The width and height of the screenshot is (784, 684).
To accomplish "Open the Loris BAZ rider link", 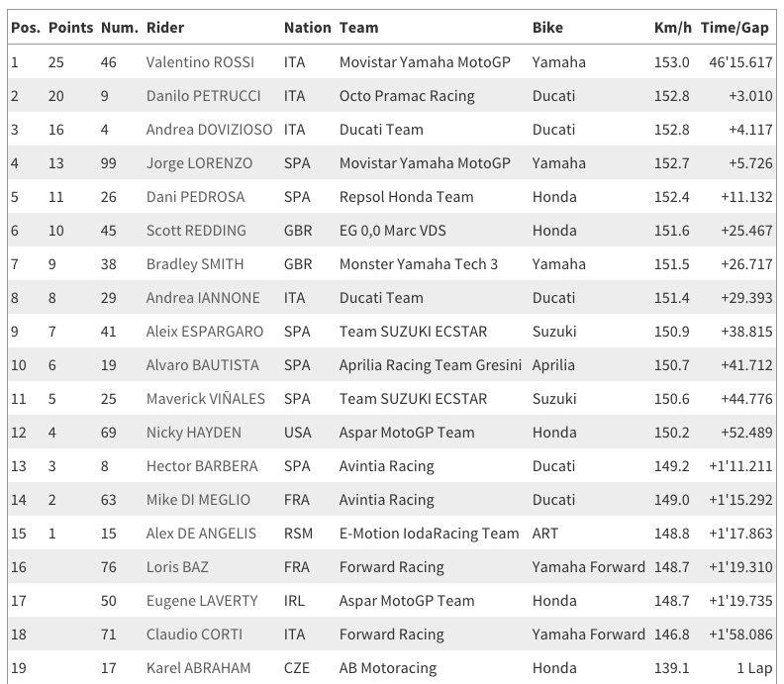I will [x=177, y=567].
